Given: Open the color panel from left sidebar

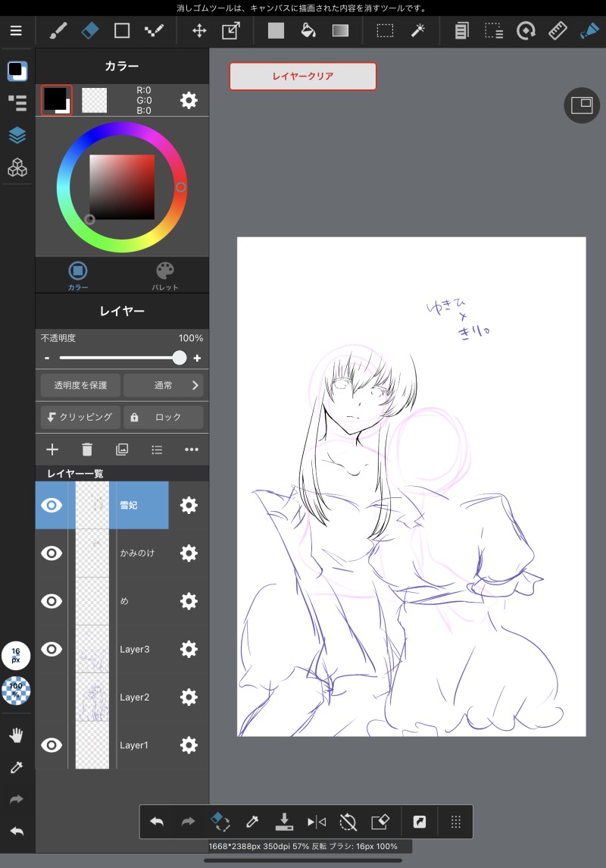Looking at the screenshot, I should pyautogui.click(x=17, y=71).
